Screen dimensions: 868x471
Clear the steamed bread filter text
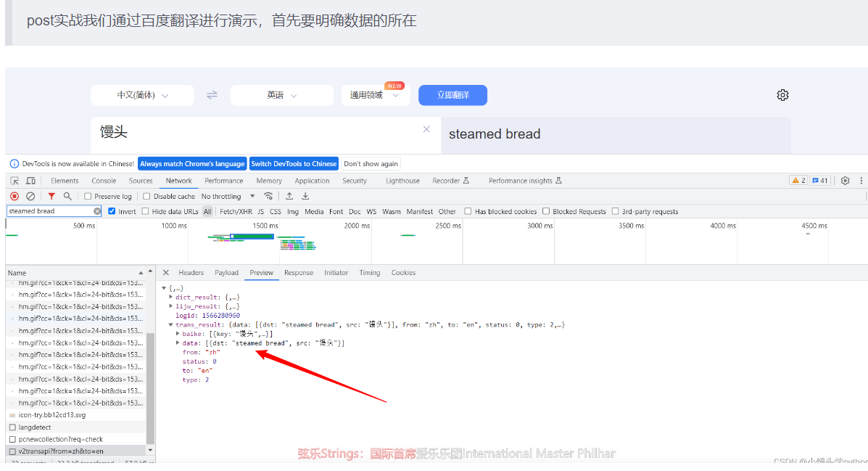(x=97, y=211)
